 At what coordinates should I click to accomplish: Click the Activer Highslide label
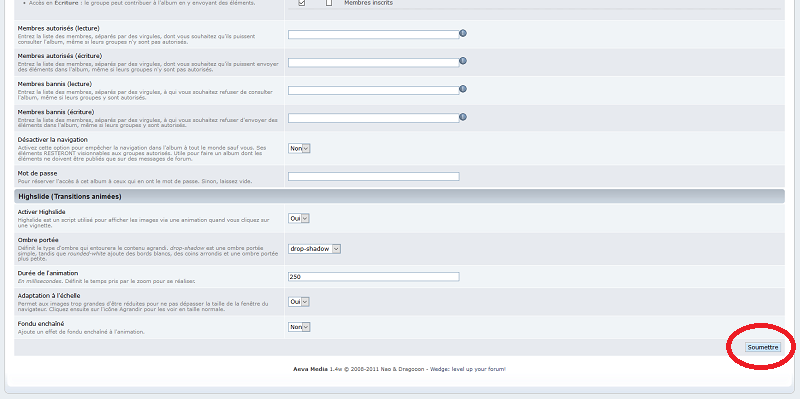[41, 212]
